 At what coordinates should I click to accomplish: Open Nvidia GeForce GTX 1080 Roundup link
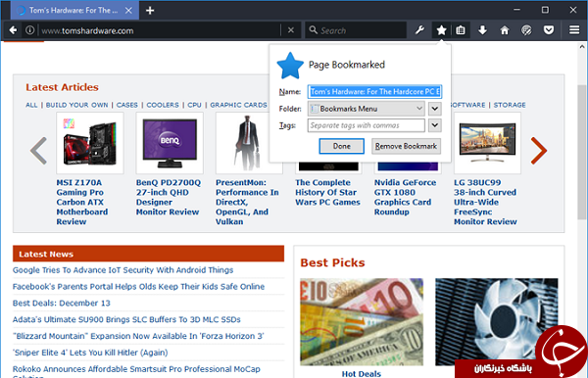(x=406, y=197)
